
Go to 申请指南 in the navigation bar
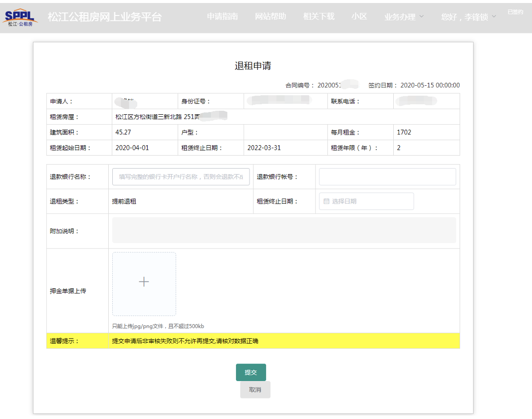pos(222,16)
